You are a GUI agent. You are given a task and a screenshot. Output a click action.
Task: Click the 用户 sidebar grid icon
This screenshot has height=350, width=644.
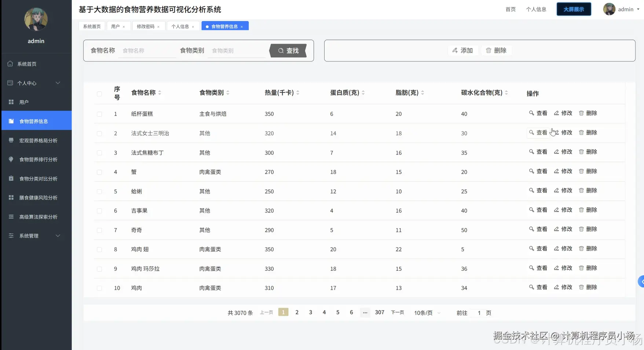[11, 102]
